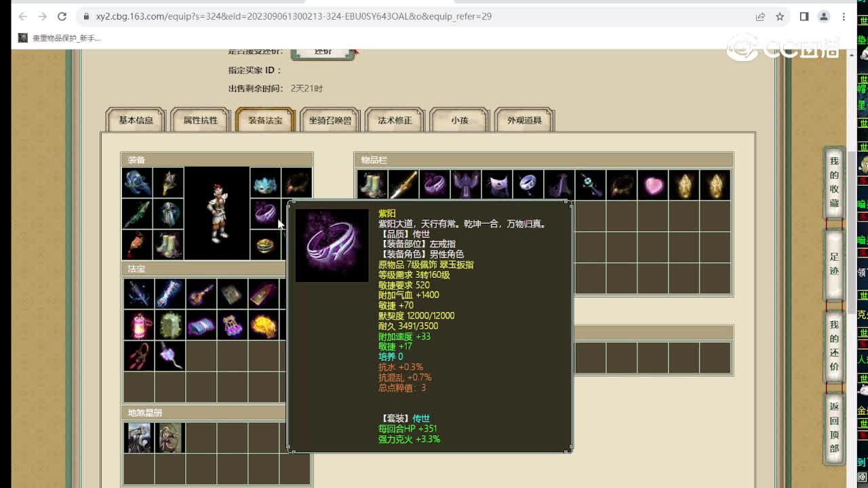
Task: Click the address bar URL
Action: point(294,16)
